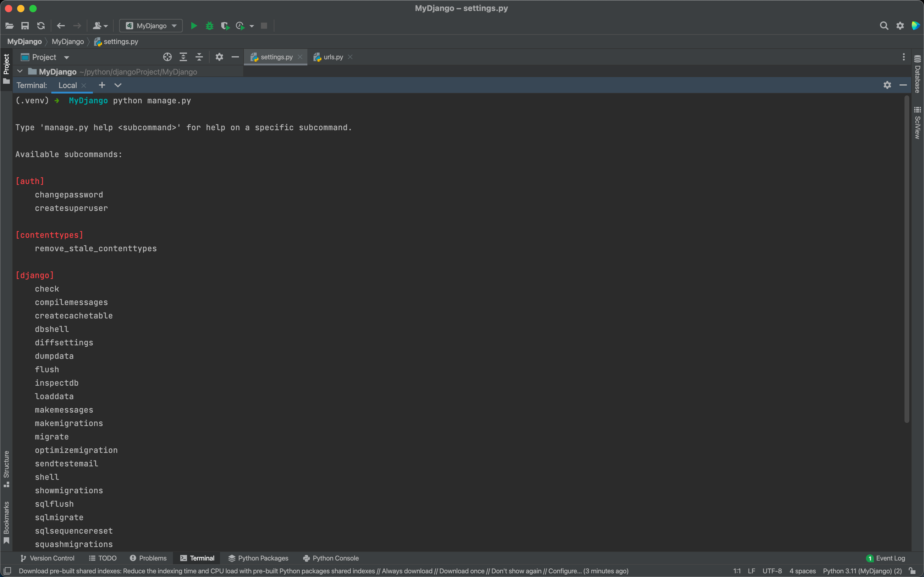Run MyDjango with the green play button
The image size is (924, 577).
click(x=194, y=26)
